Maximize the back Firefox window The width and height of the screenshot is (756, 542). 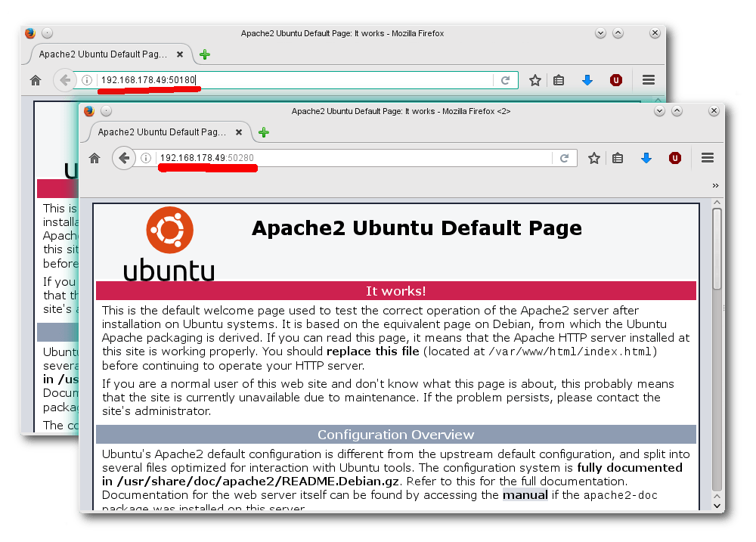coord(618,33)
